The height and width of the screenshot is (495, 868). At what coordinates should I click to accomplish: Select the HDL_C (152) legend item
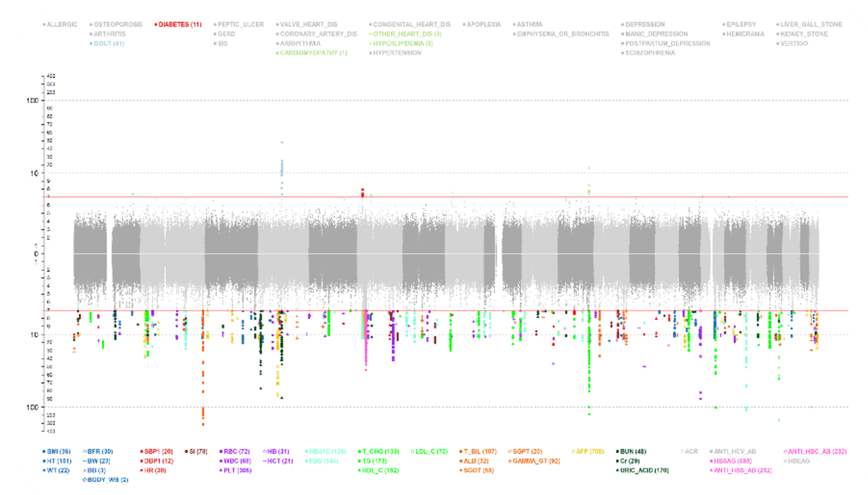click(379, 470)
